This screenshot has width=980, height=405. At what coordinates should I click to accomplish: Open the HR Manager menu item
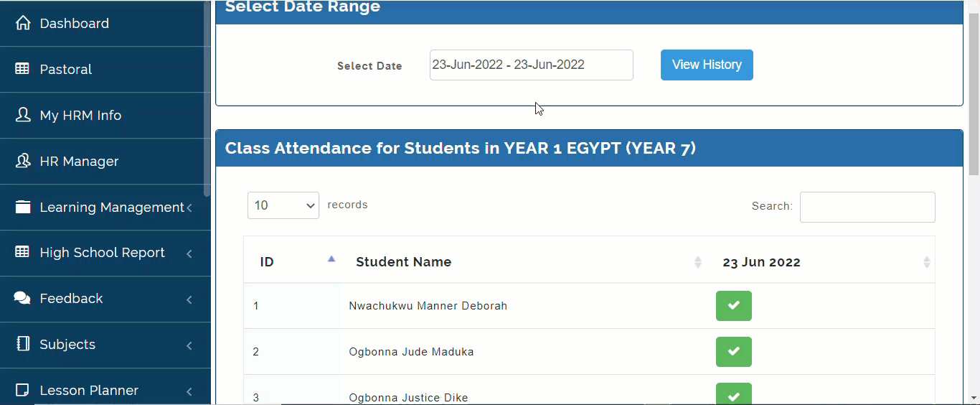coord(79,161)
